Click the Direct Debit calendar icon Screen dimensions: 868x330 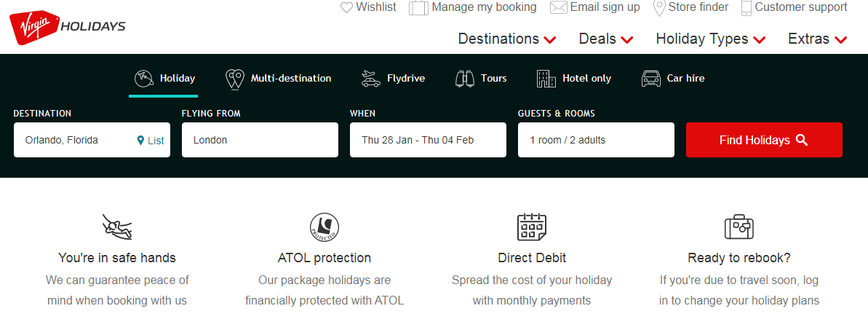[x=531, y=227]
